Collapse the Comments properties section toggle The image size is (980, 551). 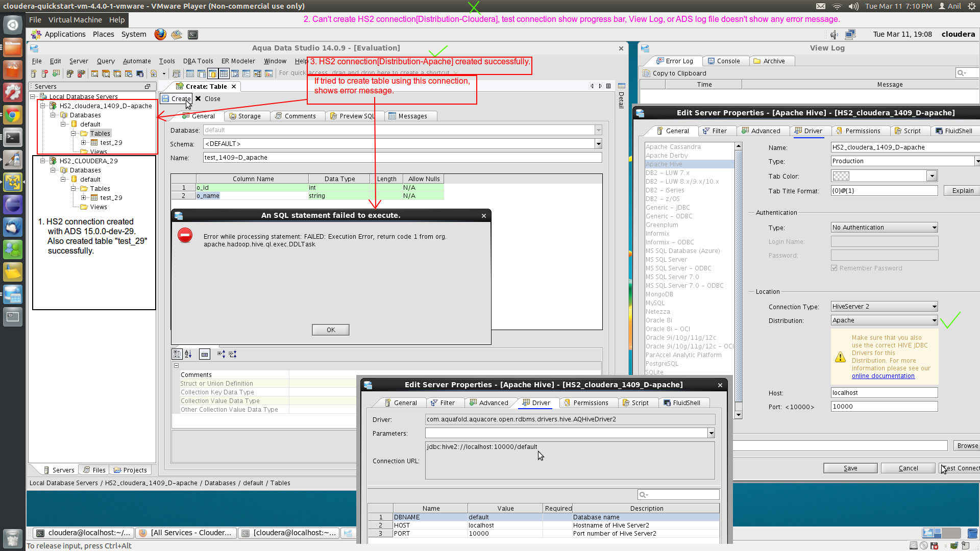[x=177, y=366]
